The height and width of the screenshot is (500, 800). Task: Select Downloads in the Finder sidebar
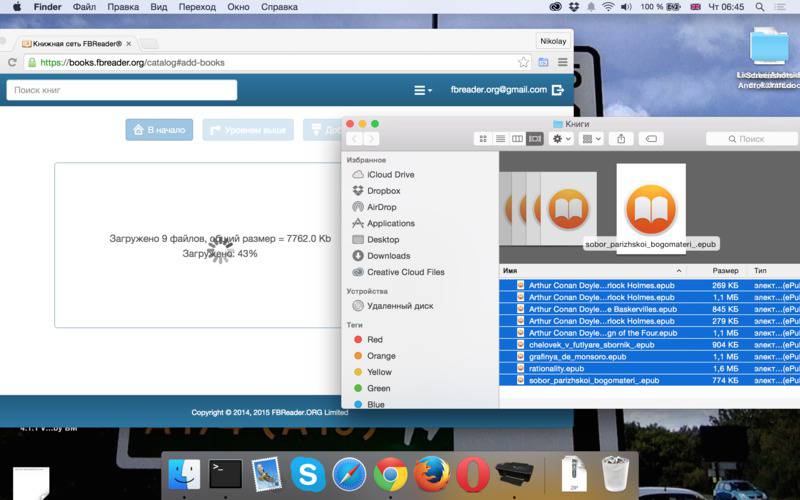(388, 256)
